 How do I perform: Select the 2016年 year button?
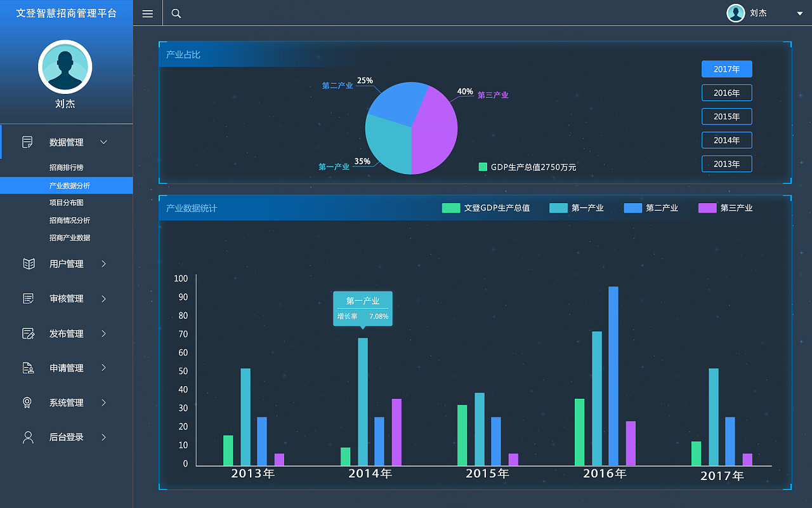click(x=727, y=93)
